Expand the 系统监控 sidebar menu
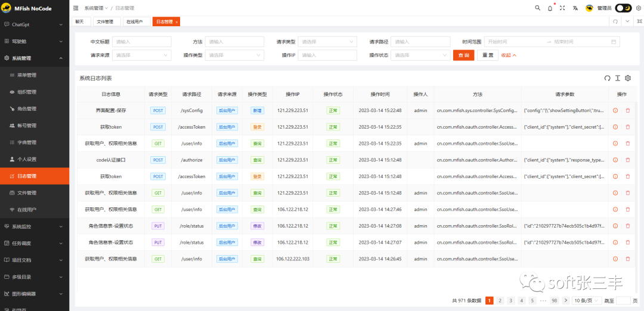The height and width of the screenshot is (311, 644). coord(35,226)
